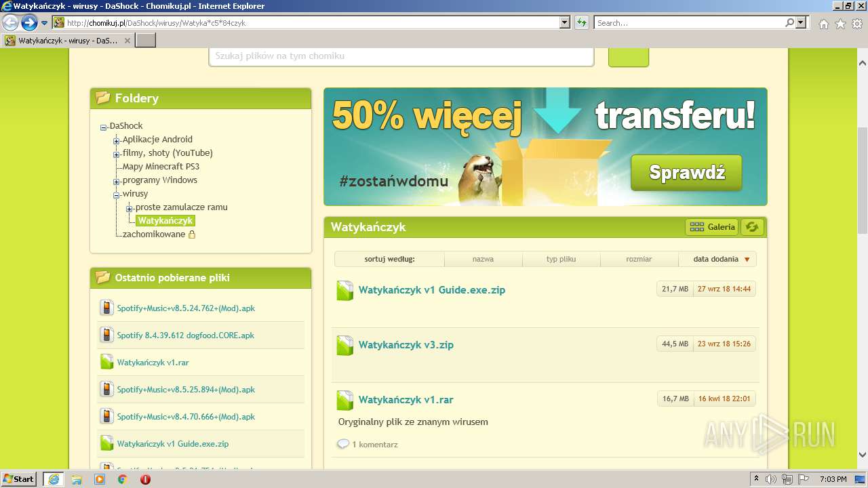Image resolution: width=868 pixels, height=488 pixels.
Task: Open the Favorites star icon
Action: tap(840, 24)
